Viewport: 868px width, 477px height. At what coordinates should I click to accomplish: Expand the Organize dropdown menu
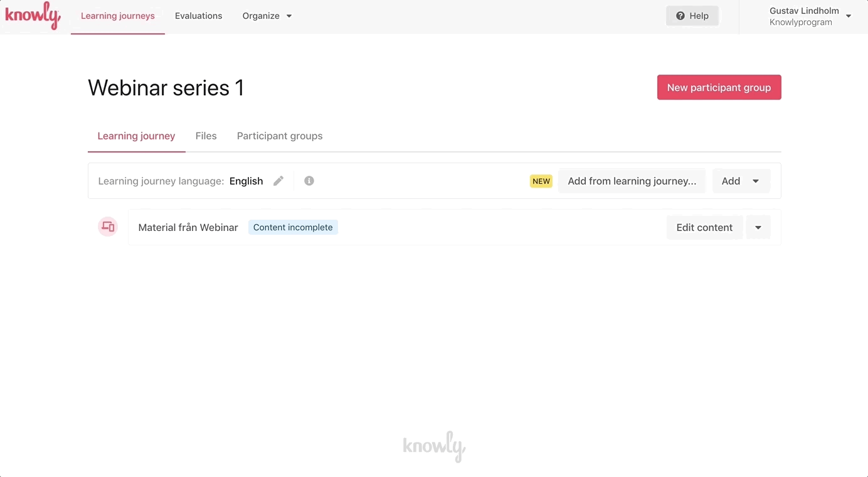pos(267,16)
